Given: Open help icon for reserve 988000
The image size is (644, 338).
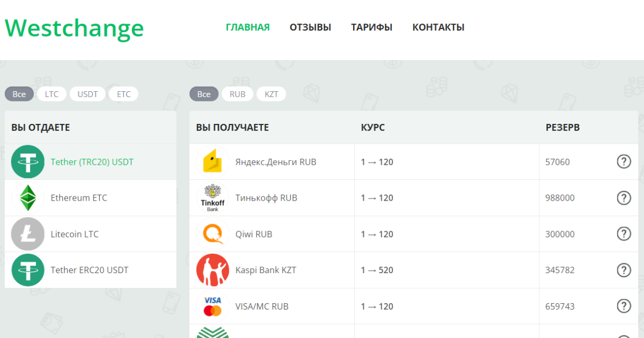Looking at the screenshot, I should click(624, 198).
